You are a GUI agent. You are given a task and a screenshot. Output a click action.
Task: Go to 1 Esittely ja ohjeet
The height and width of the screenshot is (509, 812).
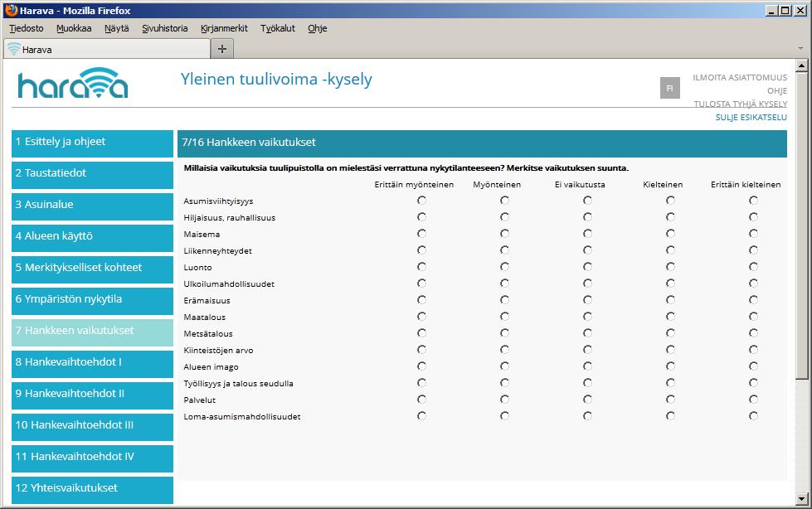[x=92, y=143]
